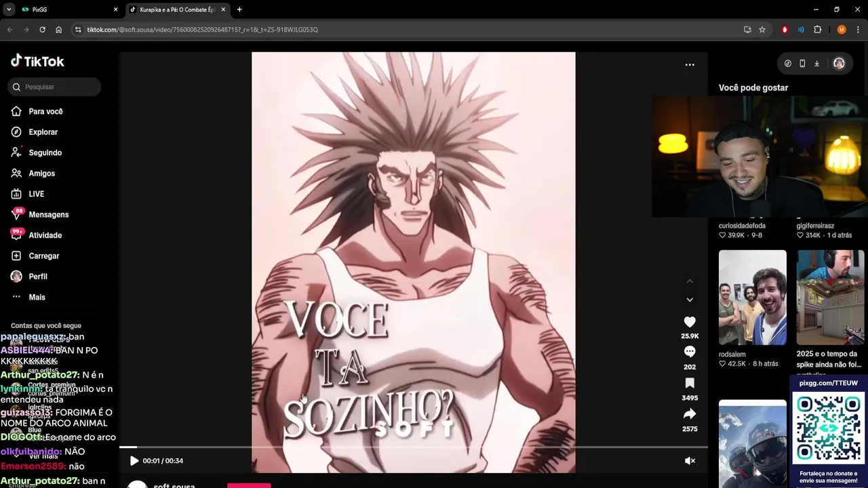Share video with arrow icon

(690, 414)
